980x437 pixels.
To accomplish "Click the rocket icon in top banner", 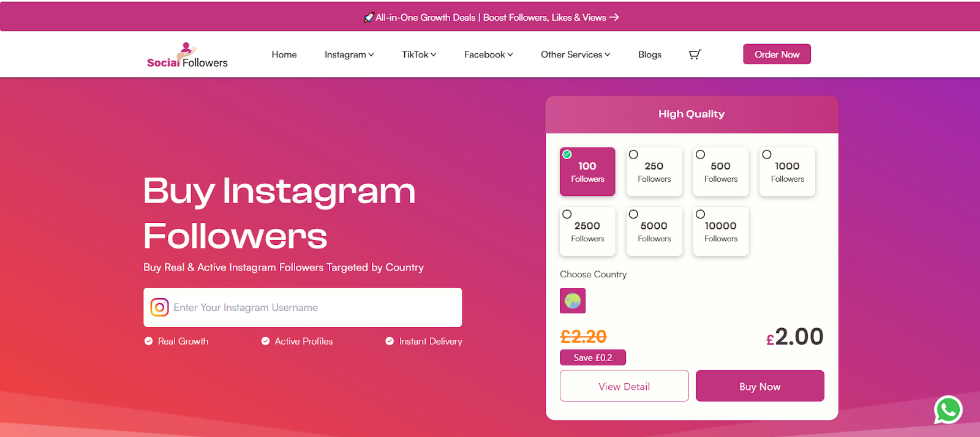I will [x=368, y=18].
